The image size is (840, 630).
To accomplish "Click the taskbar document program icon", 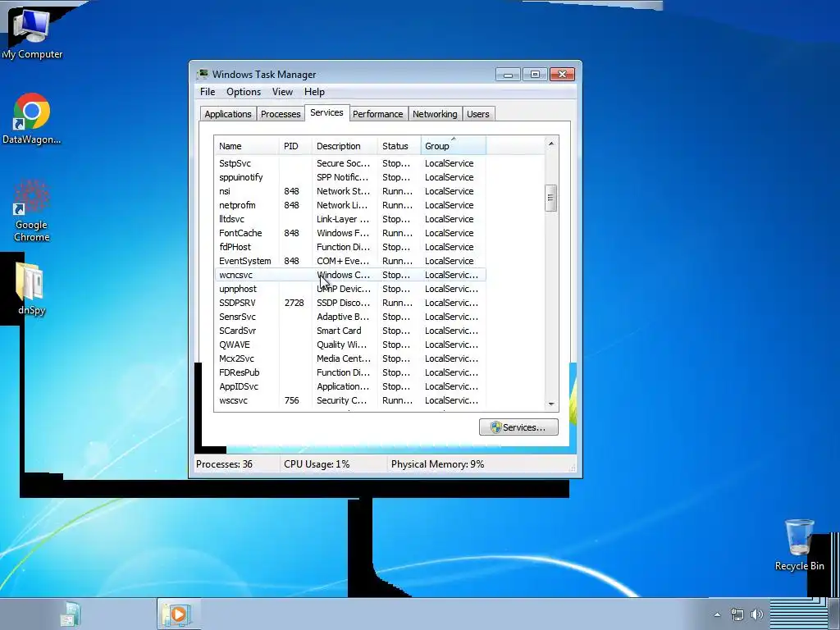I will pyautogui.click(x=71, y=614).
